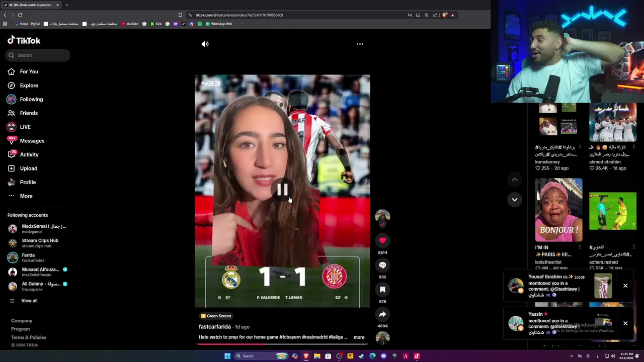Bookmark this page in the address bar
Viewport: 644px width, 362px height.
coord(180,15)
